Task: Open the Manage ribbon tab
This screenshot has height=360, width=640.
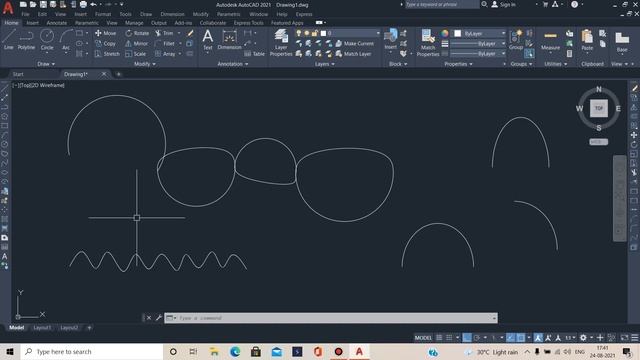Action: [x=134, y=23]
